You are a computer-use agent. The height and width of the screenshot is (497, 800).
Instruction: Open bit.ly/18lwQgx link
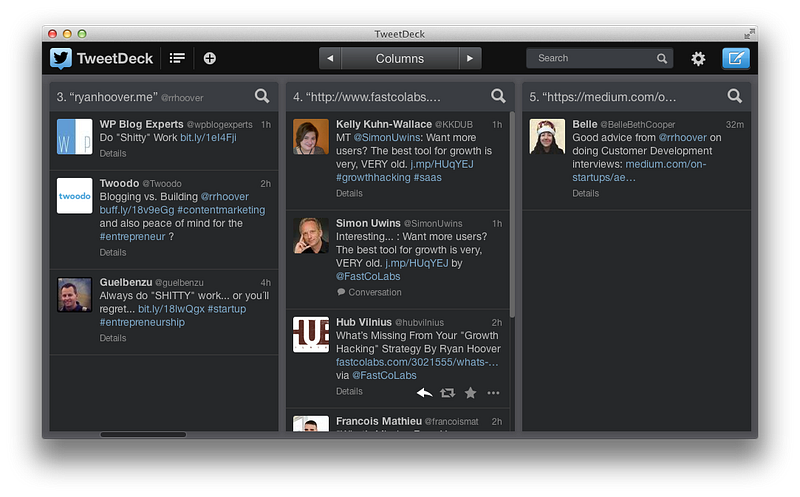click(171, 309)
